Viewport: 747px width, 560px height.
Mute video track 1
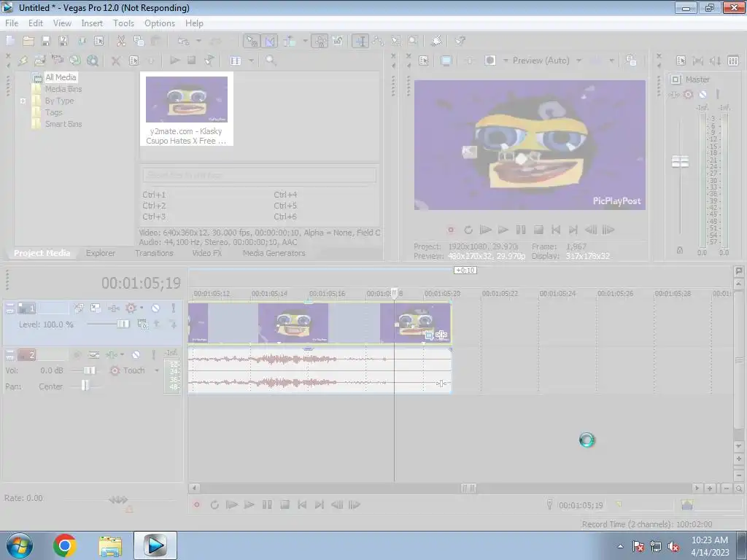[155, 308]
